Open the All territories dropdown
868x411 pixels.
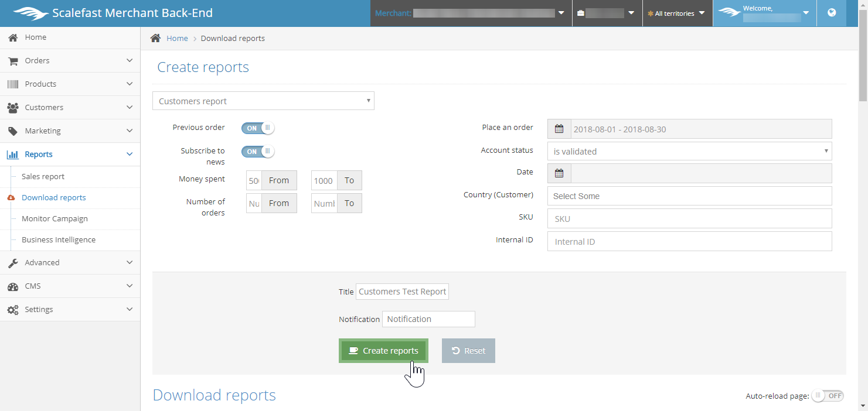677,13
